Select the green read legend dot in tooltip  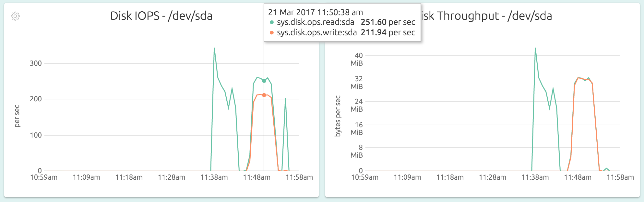pyautogui.click(x=272, y=22)
